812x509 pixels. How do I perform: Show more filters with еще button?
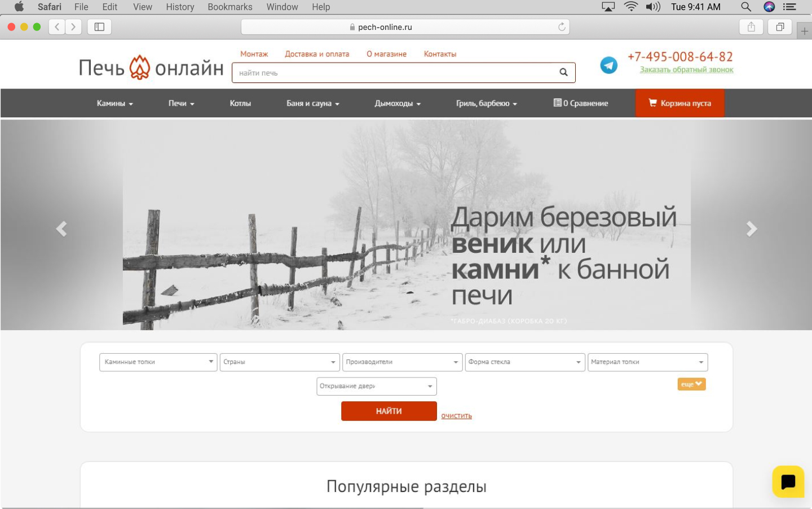(691, 384)
